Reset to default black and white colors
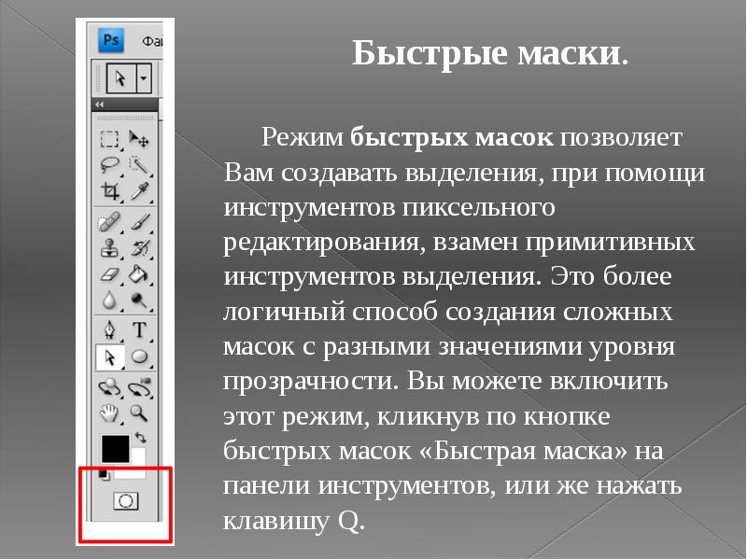 click(x=102, y=474)
